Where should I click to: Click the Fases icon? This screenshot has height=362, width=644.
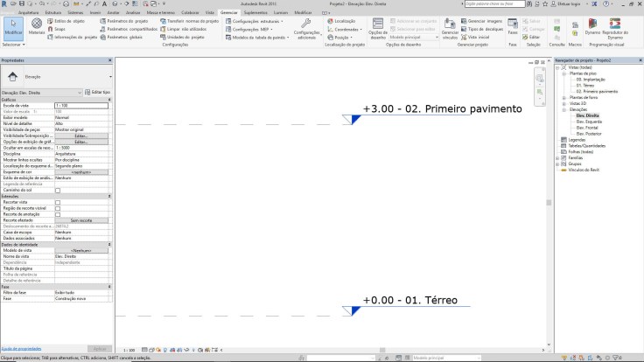pos(514,27)
